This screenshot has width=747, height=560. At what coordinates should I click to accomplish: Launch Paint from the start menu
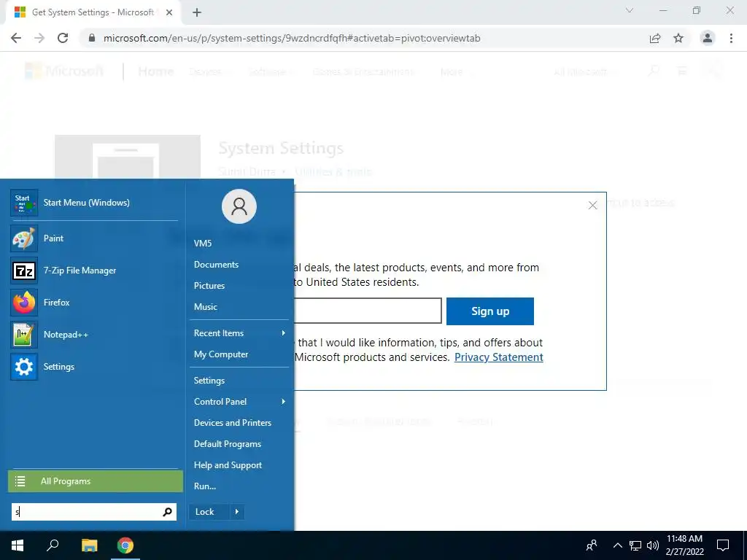click(94, 238)
